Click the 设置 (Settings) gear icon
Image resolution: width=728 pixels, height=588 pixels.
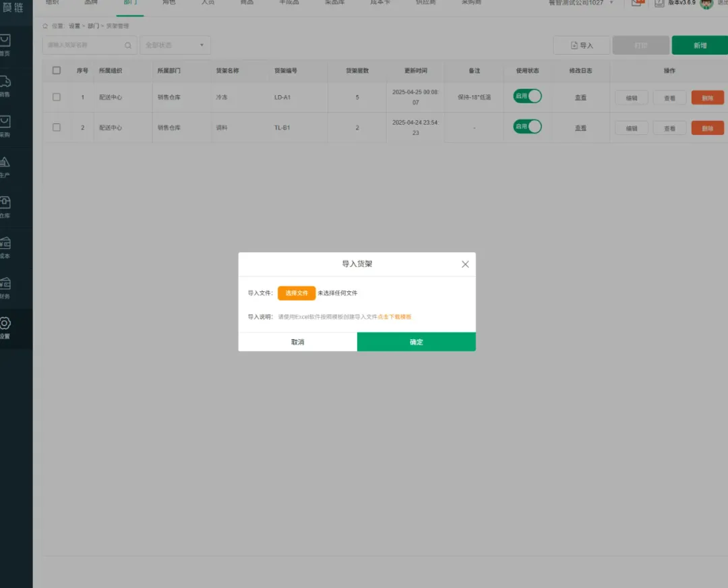tap(5, 326)
